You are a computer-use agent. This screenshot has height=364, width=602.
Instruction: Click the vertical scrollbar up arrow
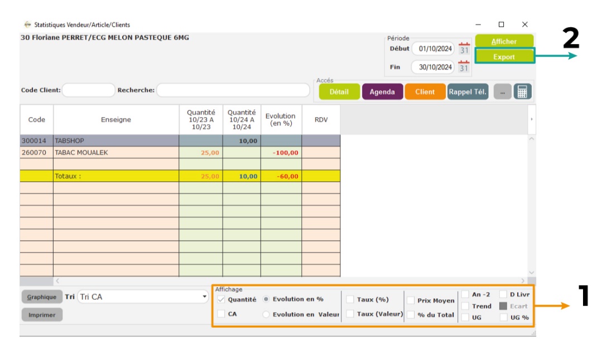click(531, 139)
